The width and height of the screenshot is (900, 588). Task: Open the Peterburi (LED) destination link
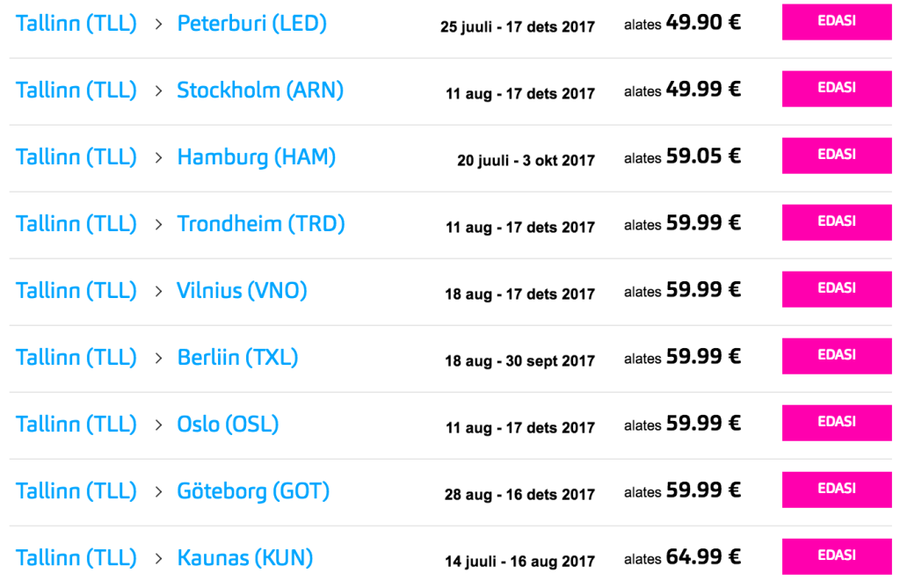click(251, 24)
